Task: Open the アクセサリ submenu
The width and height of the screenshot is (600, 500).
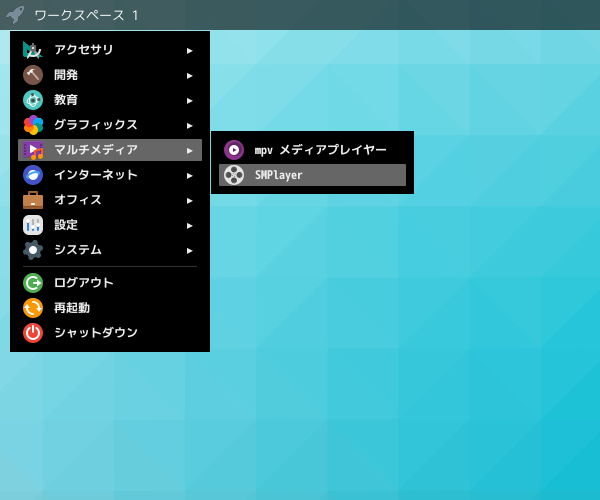Action: coord(110,50)
